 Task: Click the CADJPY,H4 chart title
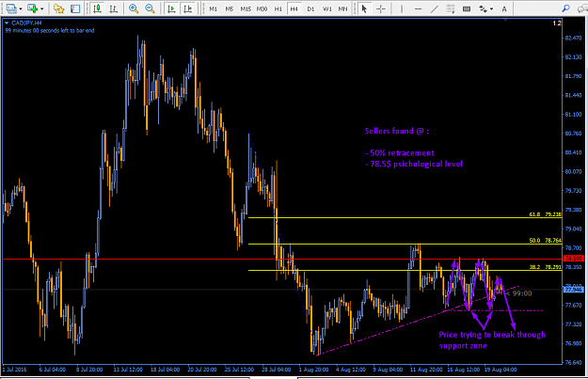(26, 23)
